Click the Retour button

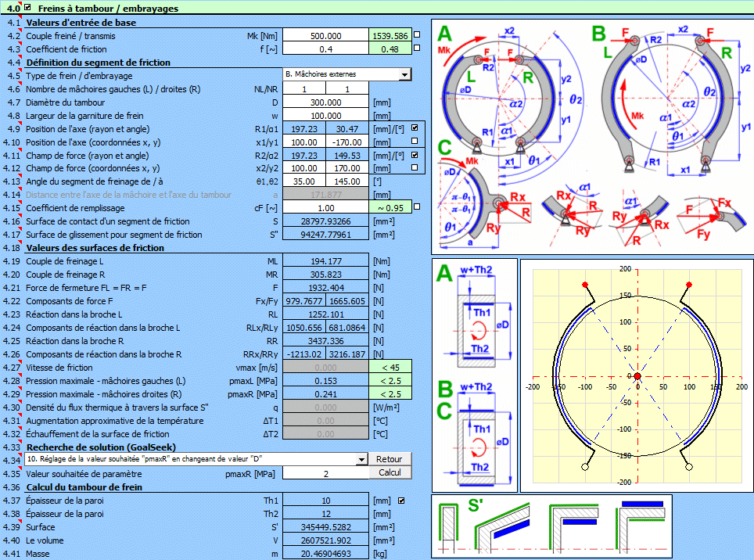click(390, 459)
